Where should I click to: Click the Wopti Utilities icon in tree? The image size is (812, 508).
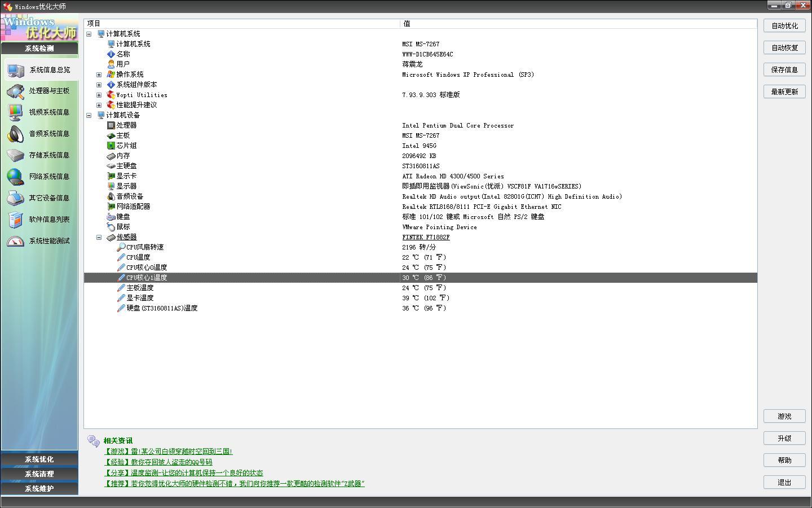[x=111, y=95]
